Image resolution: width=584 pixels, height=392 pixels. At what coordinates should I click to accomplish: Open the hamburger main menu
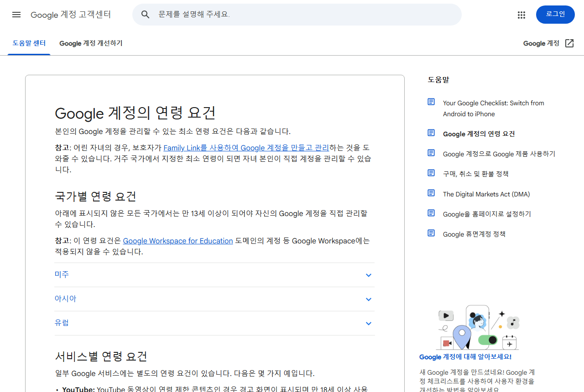coord(16,15)
